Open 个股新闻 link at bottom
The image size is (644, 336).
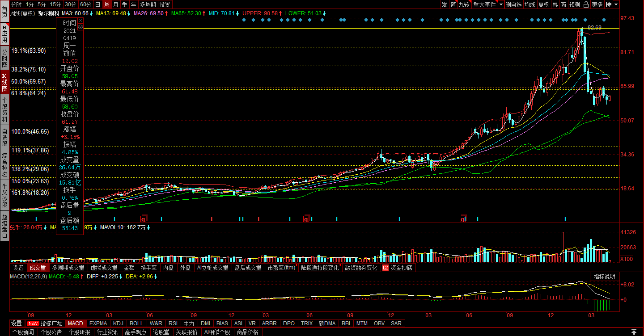(x=23, y=332)
